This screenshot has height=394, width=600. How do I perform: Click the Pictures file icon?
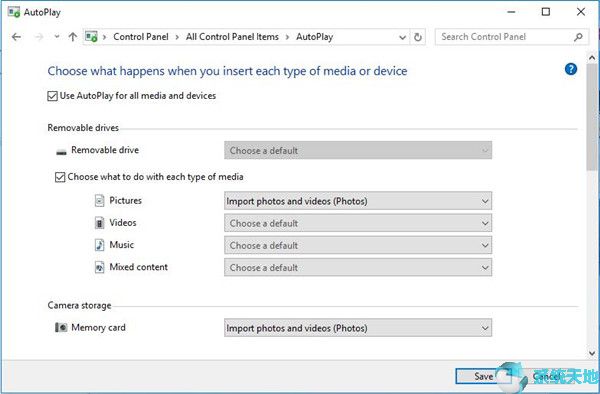click(99, 200)
